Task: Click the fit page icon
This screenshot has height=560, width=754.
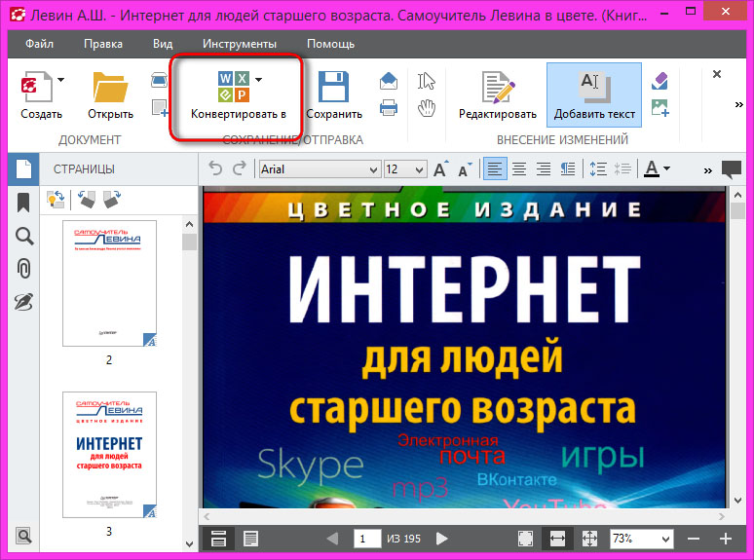Action: click(x=589, y=539)
